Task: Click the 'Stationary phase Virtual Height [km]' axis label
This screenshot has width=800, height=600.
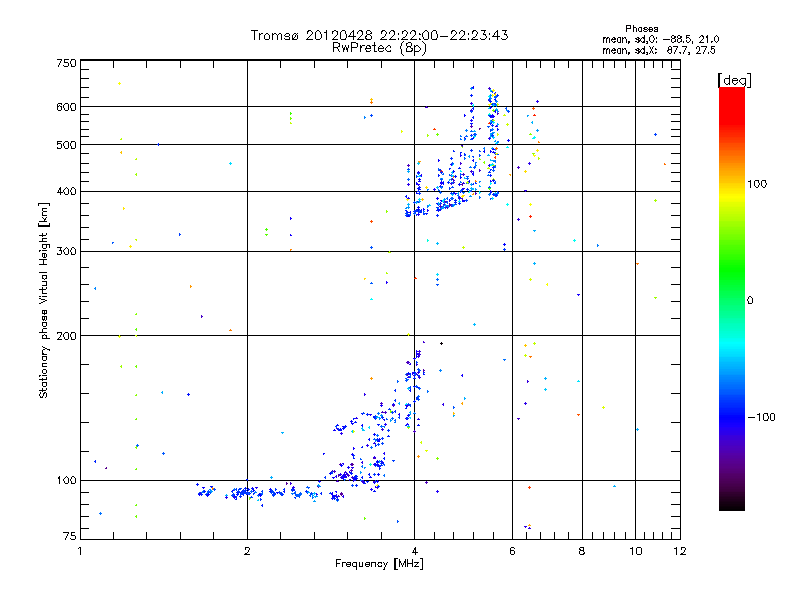Action: (x=43, y=300)
